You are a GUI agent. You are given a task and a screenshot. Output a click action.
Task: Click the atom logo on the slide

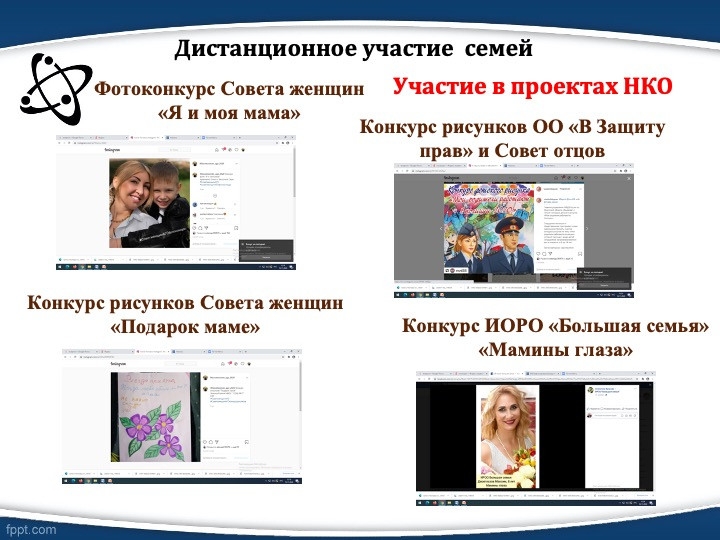[56, 89]
